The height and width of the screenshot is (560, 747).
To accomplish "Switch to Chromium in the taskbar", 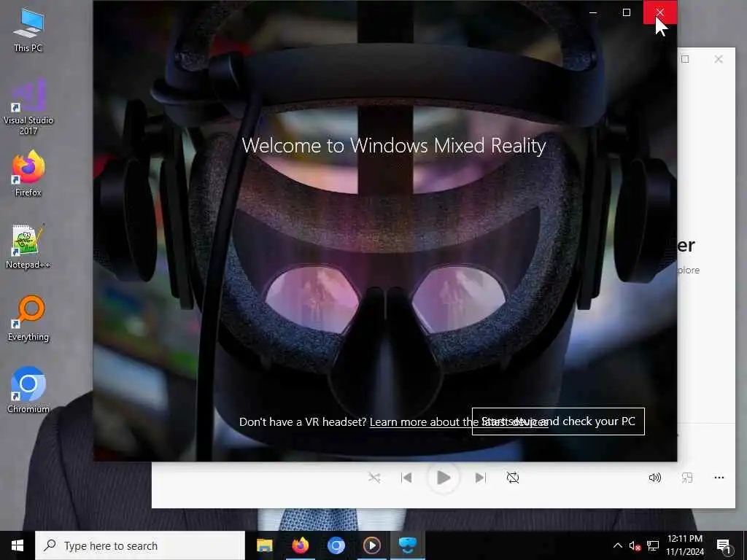I will (336, 545).
